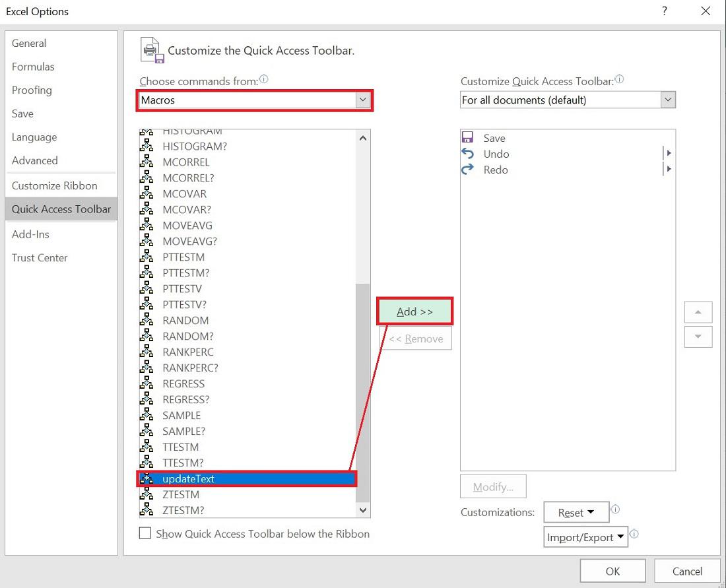Click scroll up arrow of macros list
This screenshot has height=588, width=726.
(363, 138)
